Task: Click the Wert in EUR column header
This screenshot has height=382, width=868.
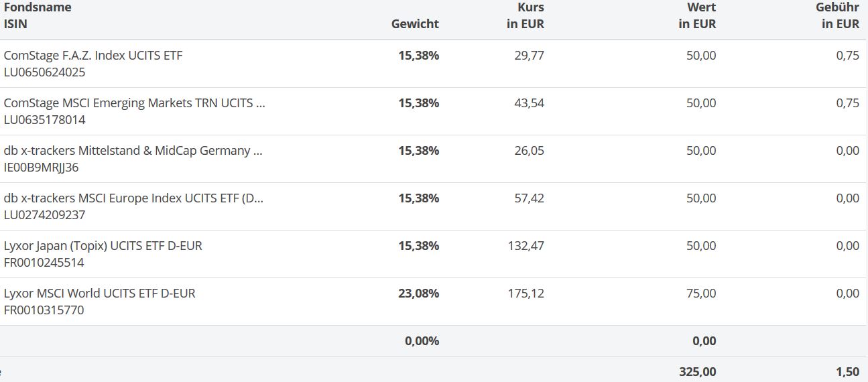Action: (697, 15)
